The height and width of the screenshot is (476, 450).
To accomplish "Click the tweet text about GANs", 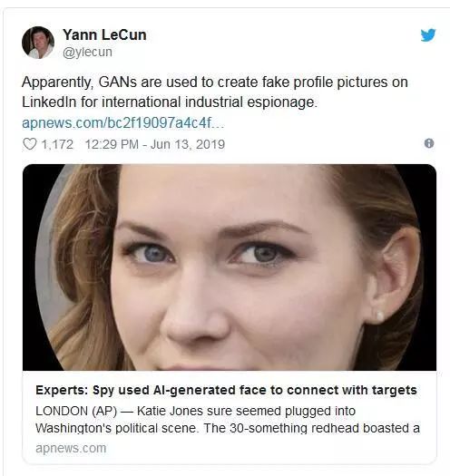I will coord(215,92).
